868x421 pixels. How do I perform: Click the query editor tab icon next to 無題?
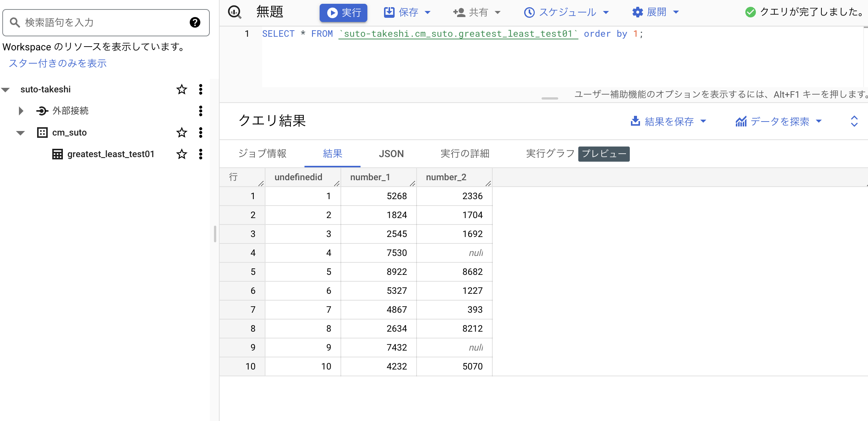(235, 12)
